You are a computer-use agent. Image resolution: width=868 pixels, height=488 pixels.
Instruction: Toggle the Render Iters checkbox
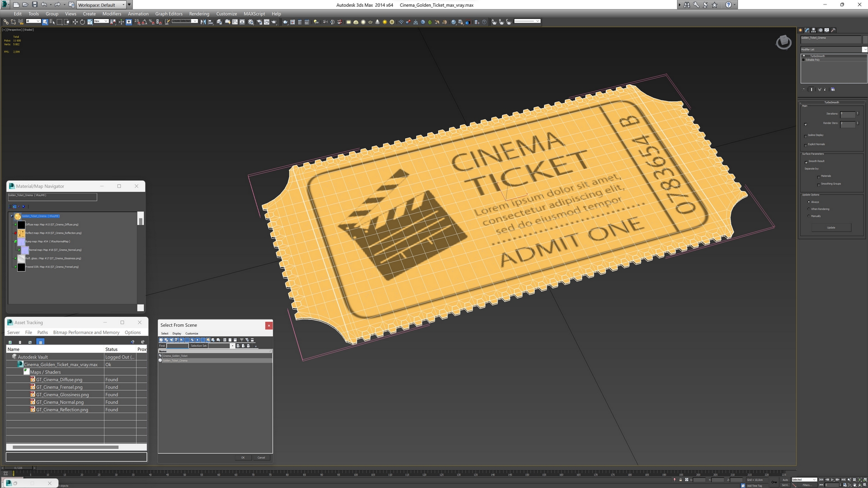pyautogui.click(x=806, y=124)
